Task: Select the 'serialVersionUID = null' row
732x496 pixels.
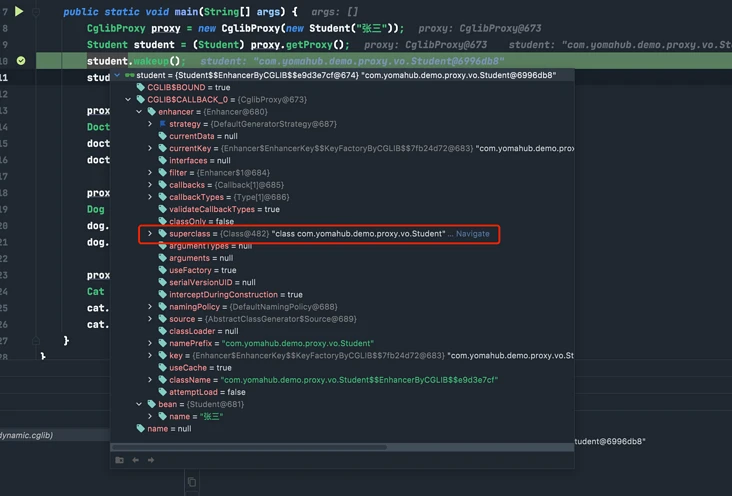Action: (x=342, y=282)
